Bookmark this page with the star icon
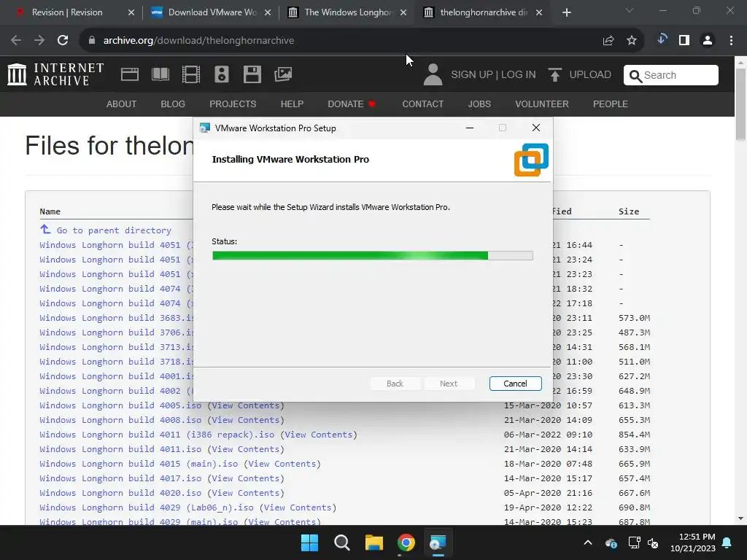Screen dimensions: 747x560 [x=632, y=41]
